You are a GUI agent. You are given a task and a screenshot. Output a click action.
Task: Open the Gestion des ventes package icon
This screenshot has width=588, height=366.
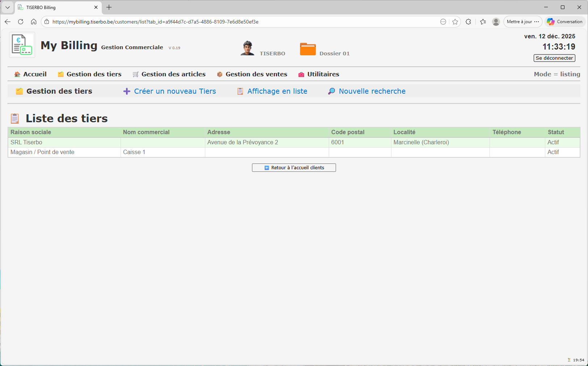[x=219, y=74]
